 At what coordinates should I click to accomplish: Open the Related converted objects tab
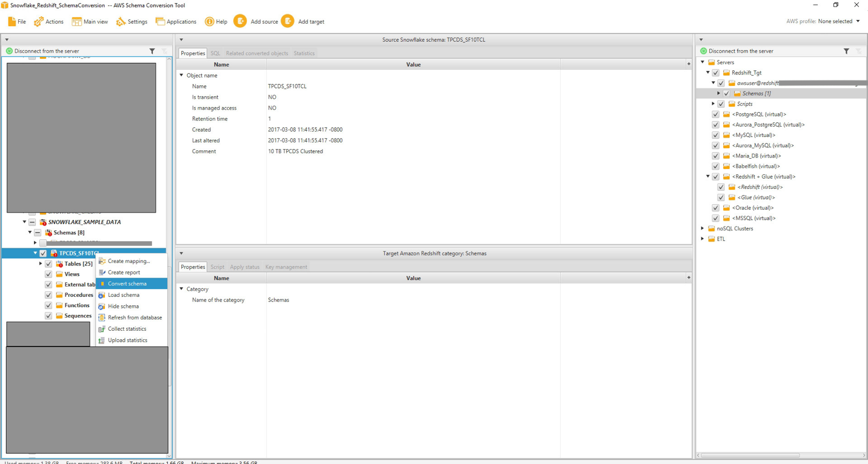pos(257,53)
